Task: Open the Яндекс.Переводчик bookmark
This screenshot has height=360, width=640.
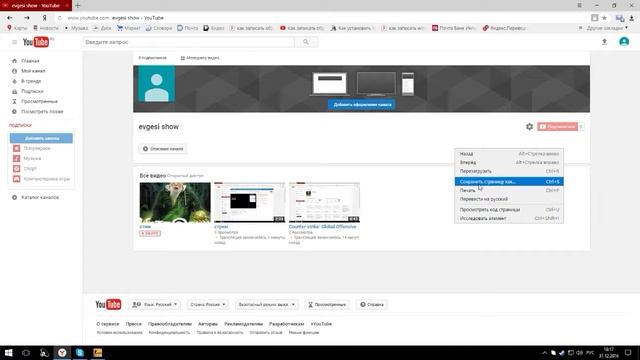Action: [504, 28]
